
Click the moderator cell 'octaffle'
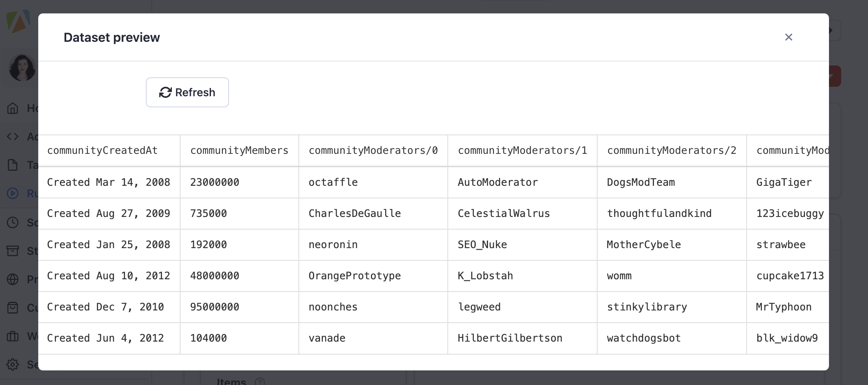tap(373, 182)
